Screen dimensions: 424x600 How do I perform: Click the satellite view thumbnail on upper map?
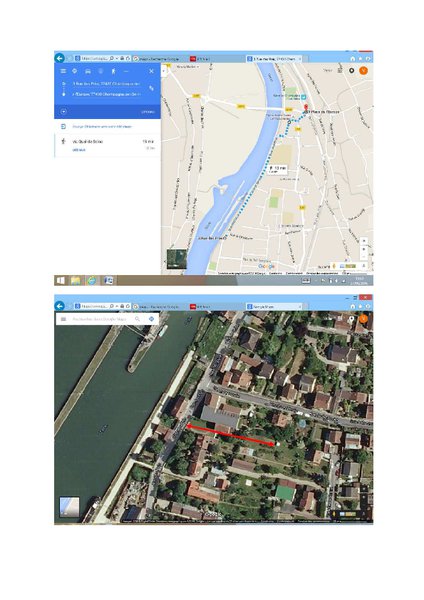pyautogui.click(x=177, y=259)
